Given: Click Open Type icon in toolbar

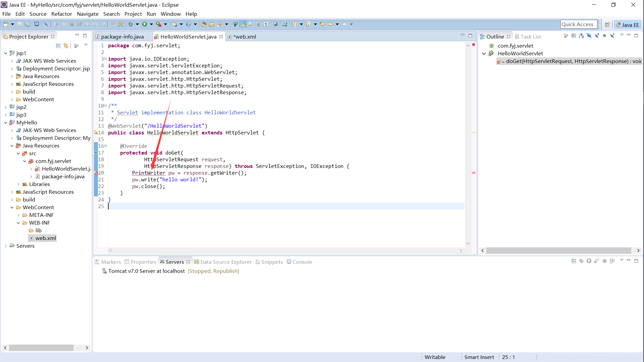Looking at the screenshot, I should click(x=204, y=24).
